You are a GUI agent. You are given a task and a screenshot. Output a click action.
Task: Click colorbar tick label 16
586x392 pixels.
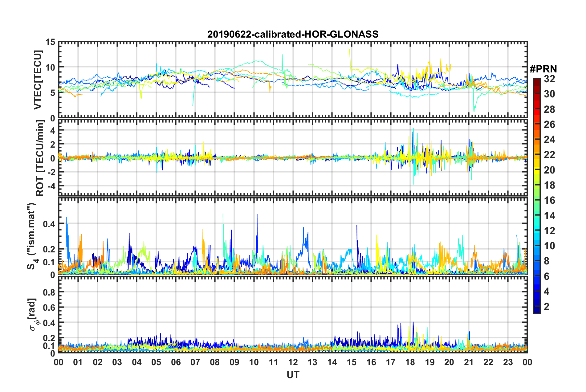coord(549,200)
